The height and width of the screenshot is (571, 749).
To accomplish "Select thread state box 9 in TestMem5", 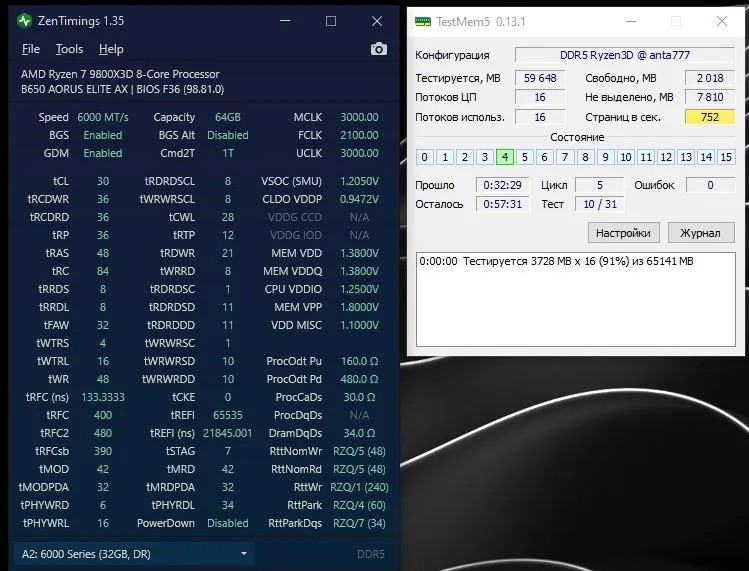I will 605,157.
